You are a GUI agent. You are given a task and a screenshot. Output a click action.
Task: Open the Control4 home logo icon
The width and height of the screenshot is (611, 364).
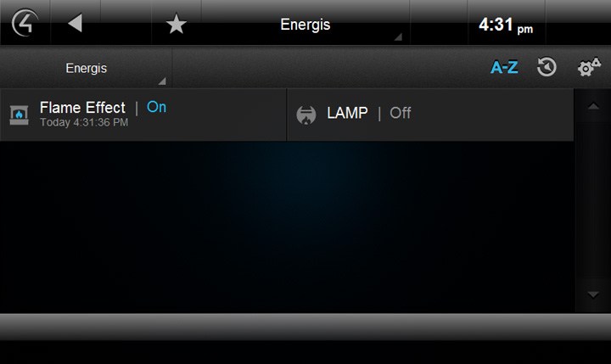coord(25,23)
